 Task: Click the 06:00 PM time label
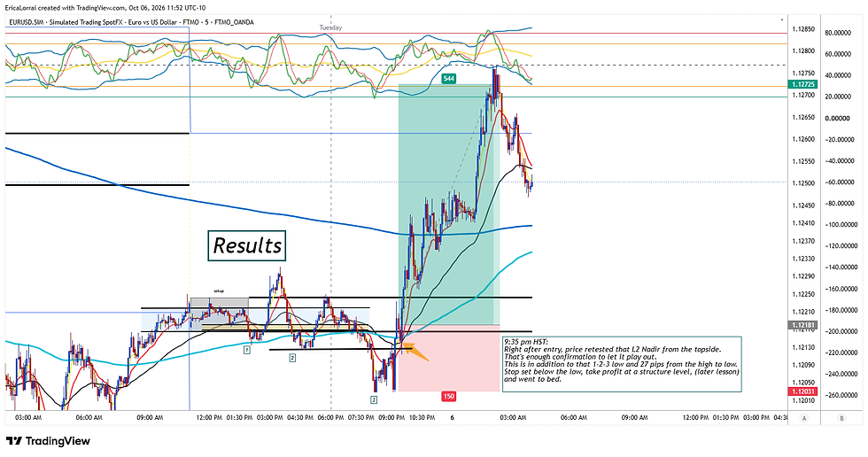(330, 418)
